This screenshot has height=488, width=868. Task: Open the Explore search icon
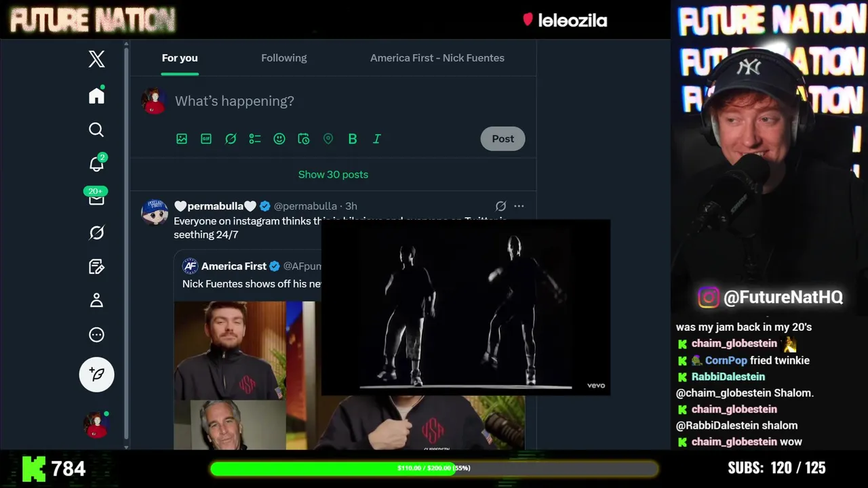[96, 129]
